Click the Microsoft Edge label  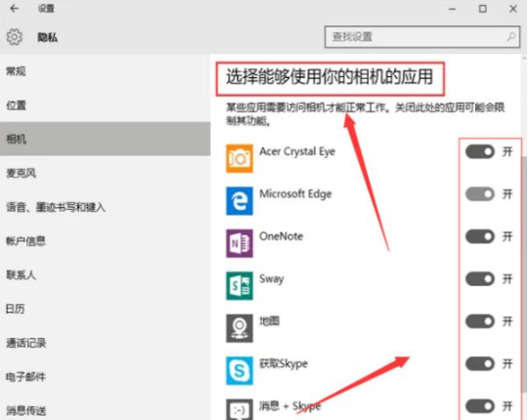tap(295, 194)
